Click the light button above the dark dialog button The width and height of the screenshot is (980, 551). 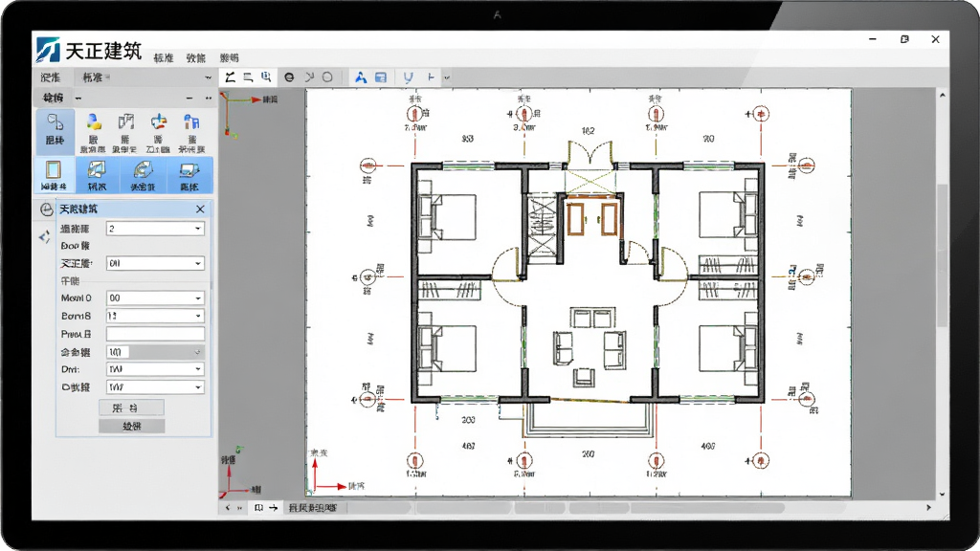coord(132,408)
